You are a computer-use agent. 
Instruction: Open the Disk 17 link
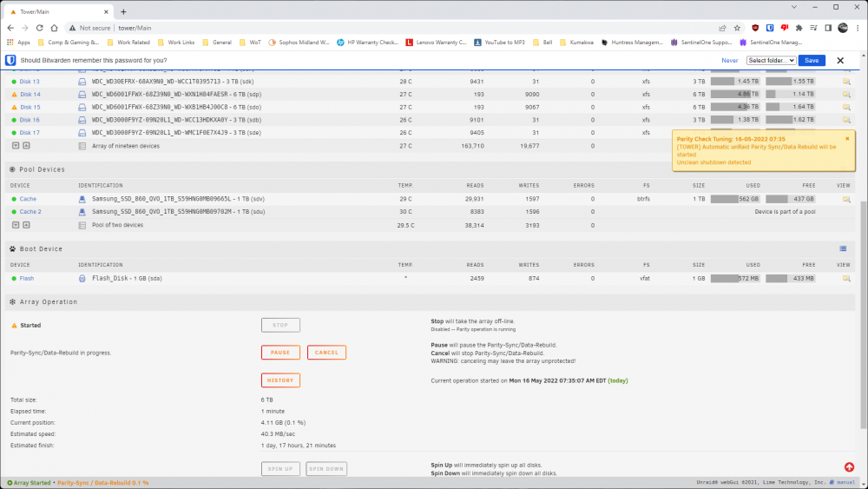pos(30,133)
